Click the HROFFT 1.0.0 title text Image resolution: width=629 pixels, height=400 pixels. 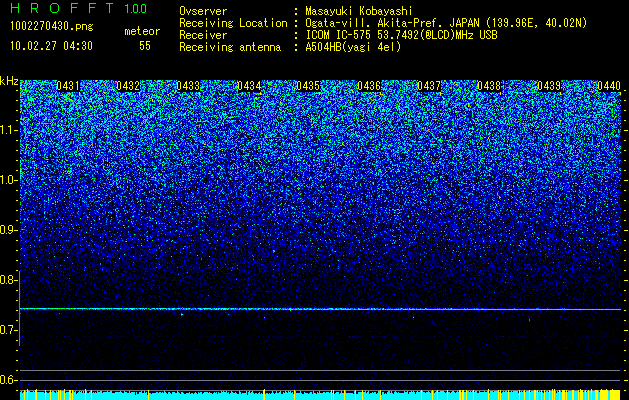point(79,8)
